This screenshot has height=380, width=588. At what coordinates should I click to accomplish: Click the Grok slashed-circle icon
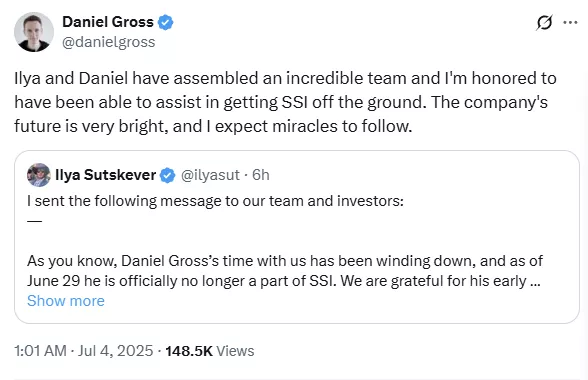[544, 23]
